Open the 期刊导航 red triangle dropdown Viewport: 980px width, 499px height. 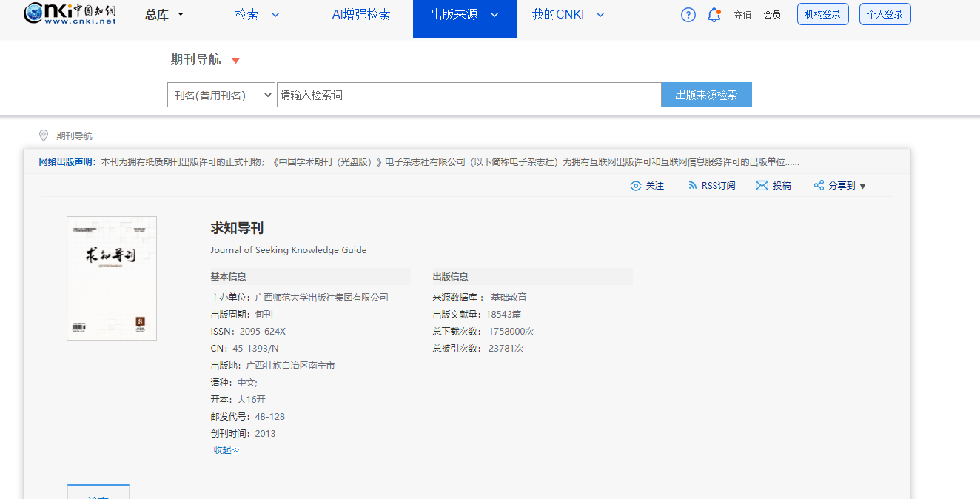(235, 61)
